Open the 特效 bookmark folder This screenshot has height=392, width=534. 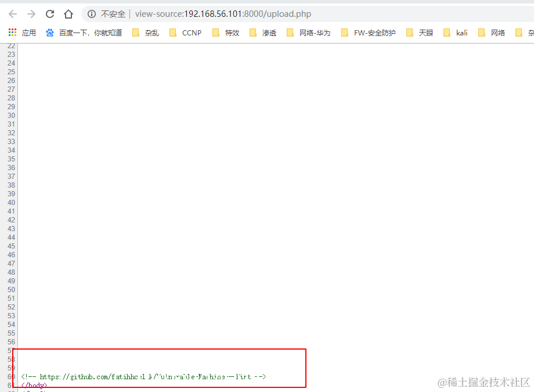point(226,33)
